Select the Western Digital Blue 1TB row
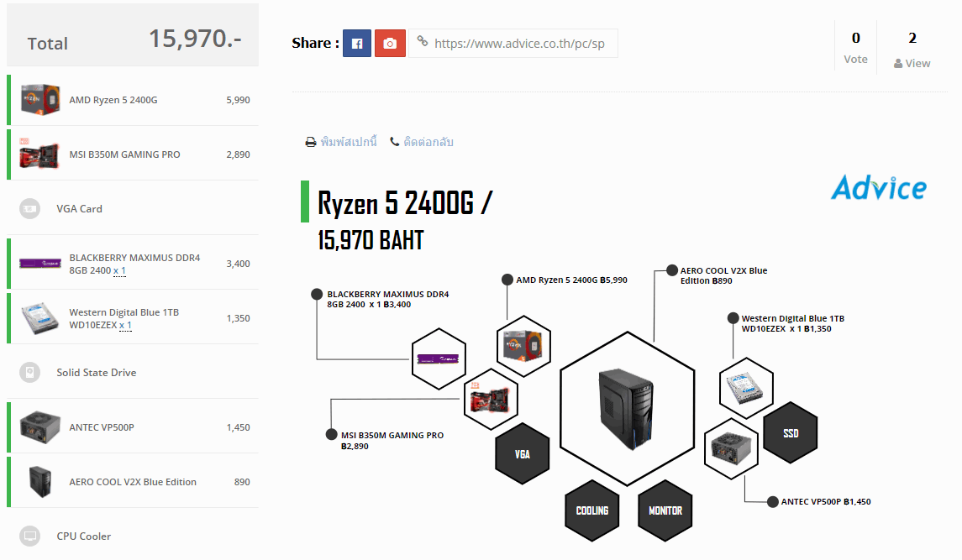Image resolution: width=962 pixels, height=560 pixels. pos(133,318)
